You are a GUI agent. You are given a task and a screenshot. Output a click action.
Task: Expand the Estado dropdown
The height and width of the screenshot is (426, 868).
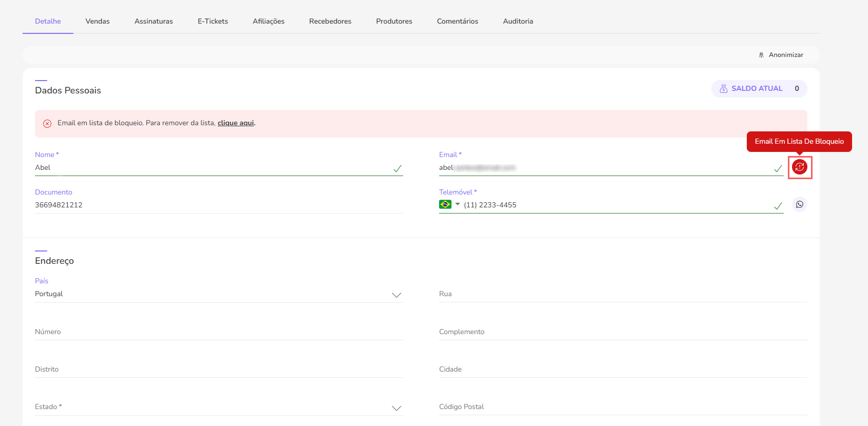(396, 408)
